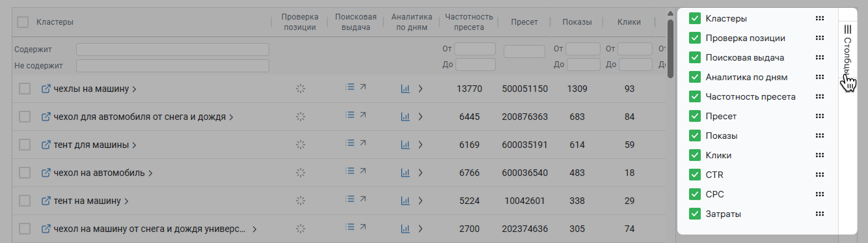
Task: Click drag handle next to "Пресет" column
Action: (x=820, y=116)
